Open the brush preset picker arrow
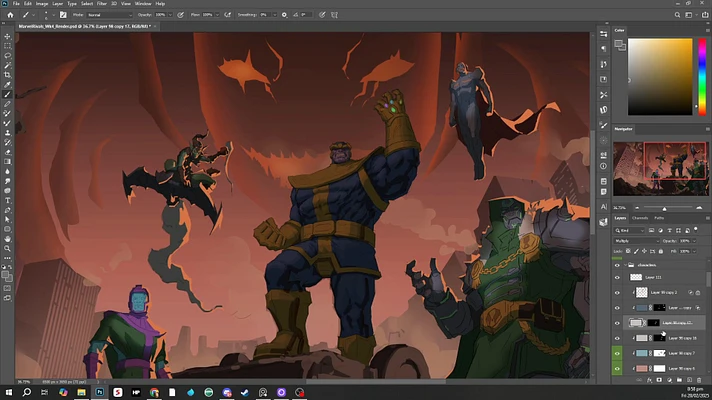This screenshot has height=400, width=712. pyautogui.click(x=54, y=15)
